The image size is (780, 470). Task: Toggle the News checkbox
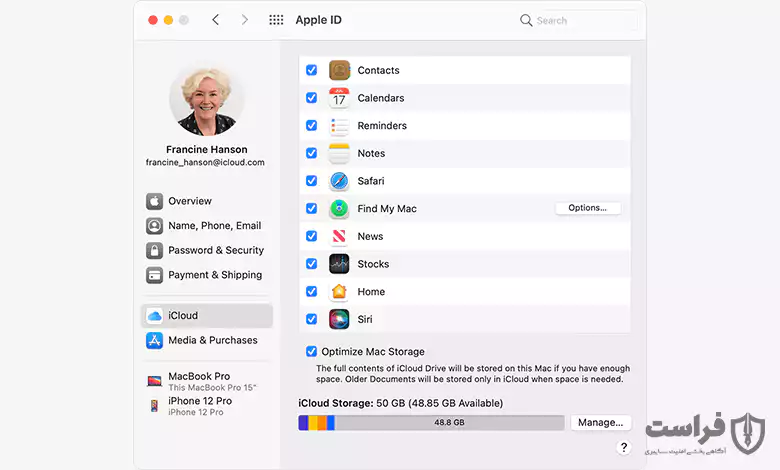311,236
